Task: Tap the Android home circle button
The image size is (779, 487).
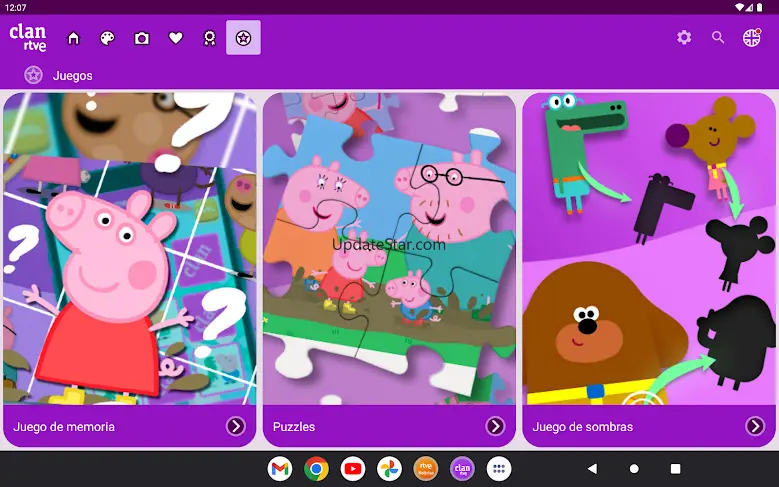Action: [634, 469]
